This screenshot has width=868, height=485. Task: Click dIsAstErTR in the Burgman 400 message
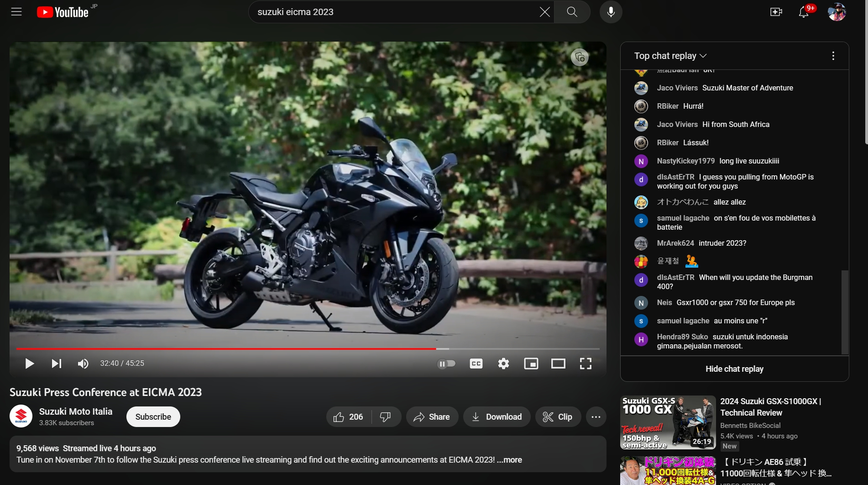pyautogui.click(x=675, y=277)
